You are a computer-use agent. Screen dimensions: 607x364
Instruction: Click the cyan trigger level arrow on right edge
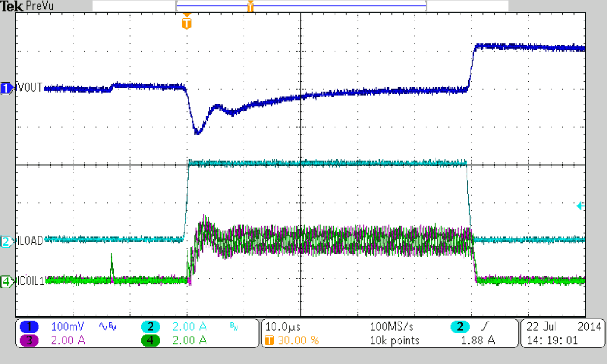pyautogui.click(x=581, y=206)
